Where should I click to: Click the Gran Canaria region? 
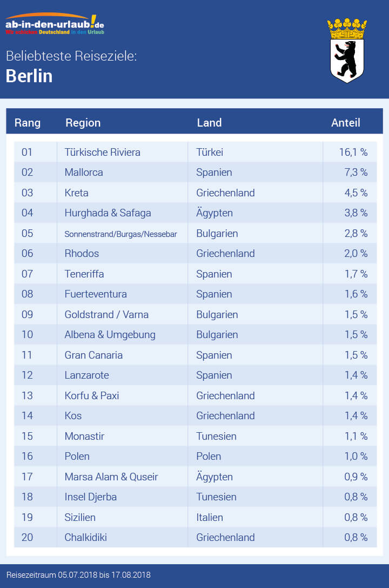coord(93,355)
